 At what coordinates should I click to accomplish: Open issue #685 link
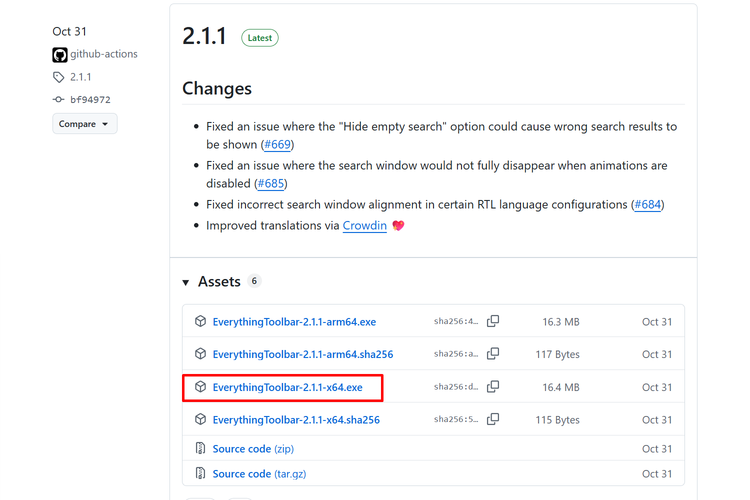tap(271, 183)
